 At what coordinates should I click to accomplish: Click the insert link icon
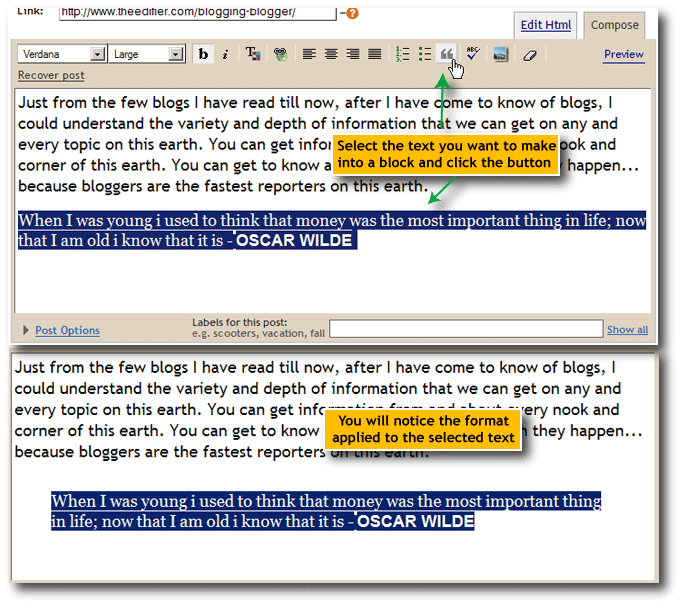coord(281,54)
